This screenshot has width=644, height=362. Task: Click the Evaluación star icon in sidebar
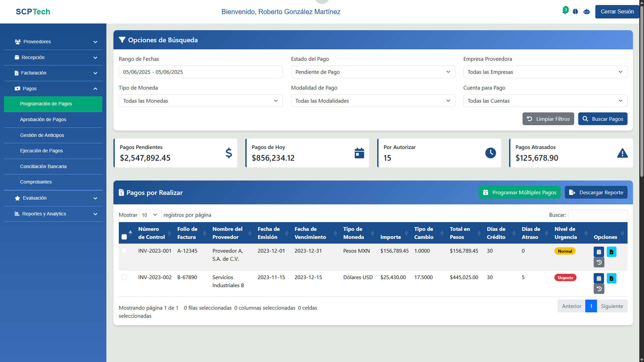(17, 198)
